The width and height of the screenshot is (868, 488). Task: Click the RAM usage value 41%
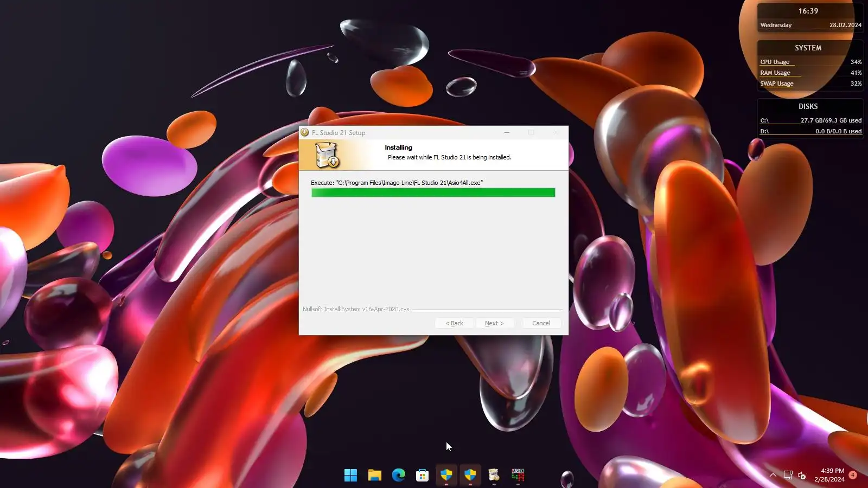pyautogui.click(x=856, y=73)
